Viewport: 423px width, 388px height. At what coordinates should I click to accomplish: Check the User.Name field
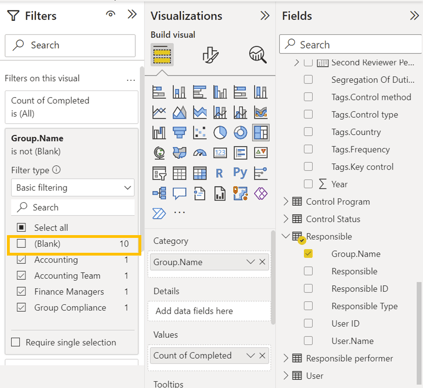coord(308,341)
